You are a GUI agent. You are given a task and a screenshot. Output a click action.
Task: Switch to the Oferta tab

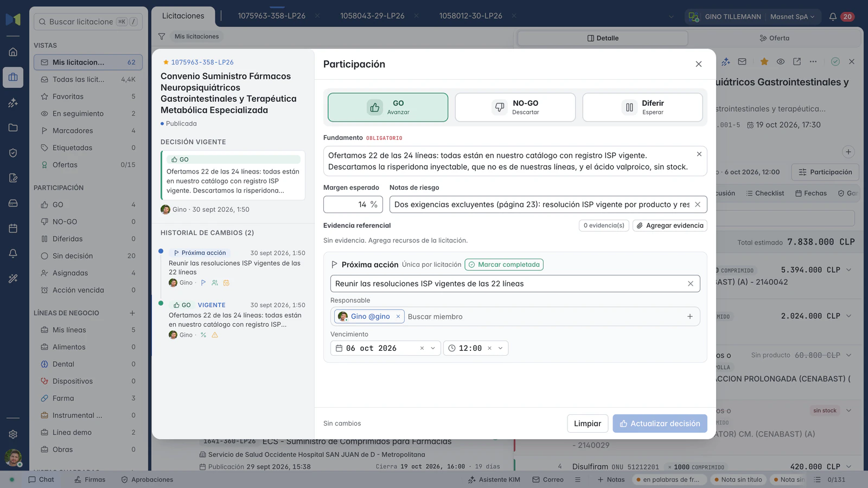[774, 38]
